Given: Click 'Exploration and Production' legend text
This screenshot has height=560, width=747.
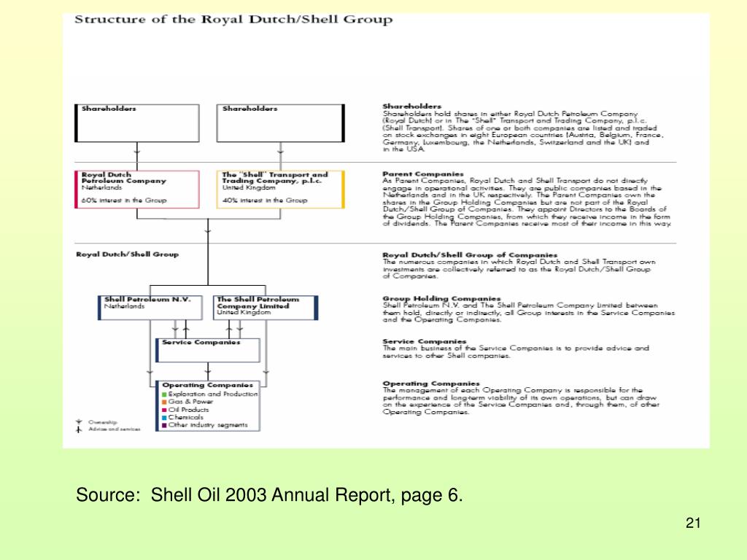Looking at the screenshot, I should [x=213, y=394].
